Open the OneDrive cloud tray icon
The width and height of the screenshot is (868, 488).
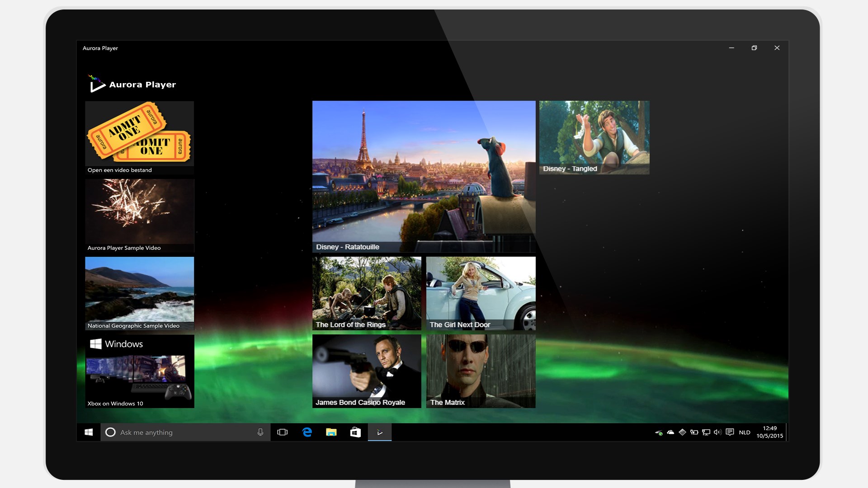[x=670, y=432]
